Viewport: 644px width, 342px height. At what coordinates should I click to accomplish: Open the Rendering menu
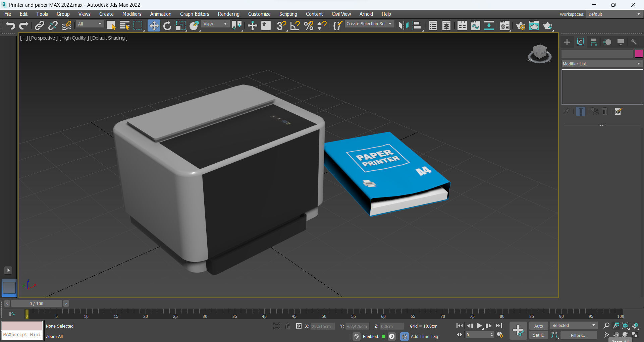point(228,14)
